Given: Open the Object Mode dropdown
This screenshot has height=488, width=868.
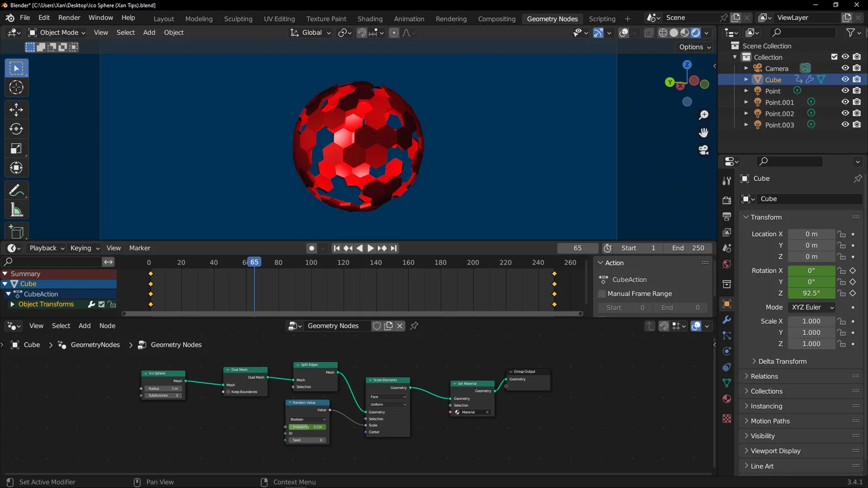Looking at the screenshot, I should pyautogui.click(x=56, y=33).
